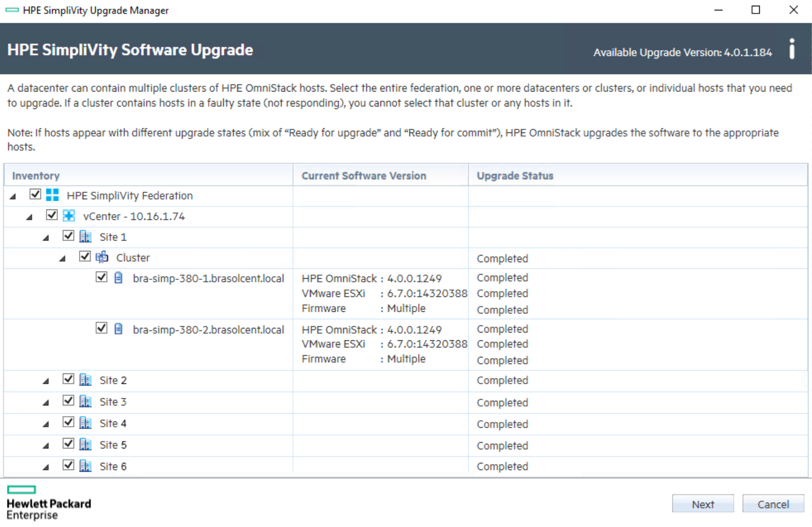The width and height of the screenshot is (812, 527).
Task: Toggle the Site 2 checkbox
Action: [x=68, y=379]
